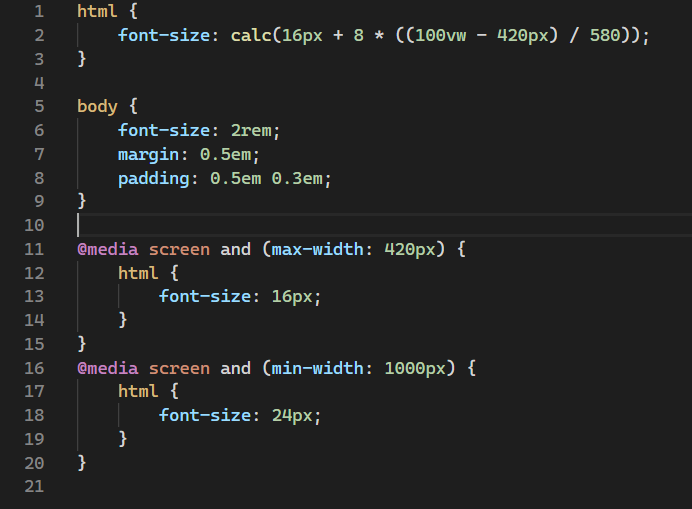692x509 pixels.
Task: Click line number 21 in the gutter
Action: (34, 487)
